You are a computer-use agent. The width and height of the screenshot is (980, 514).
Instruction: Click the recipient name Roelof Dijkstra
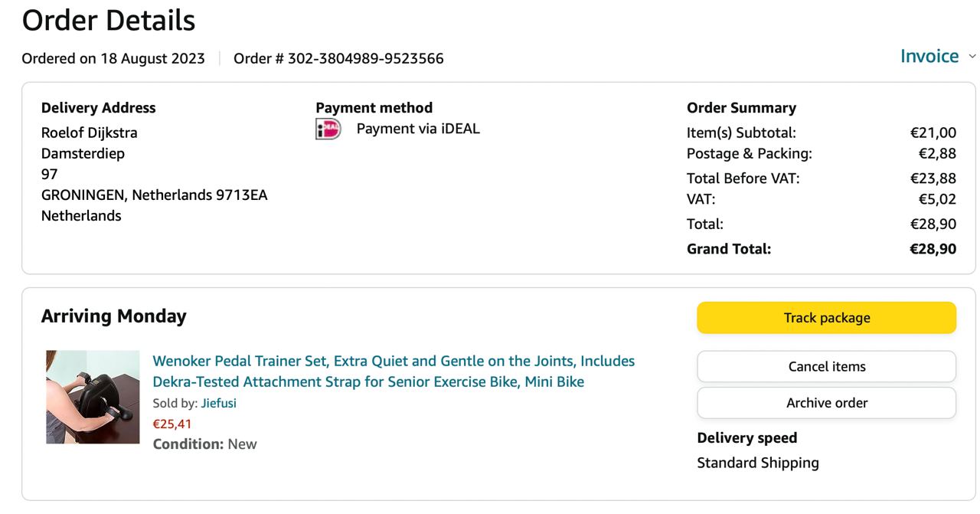[90, 133]
